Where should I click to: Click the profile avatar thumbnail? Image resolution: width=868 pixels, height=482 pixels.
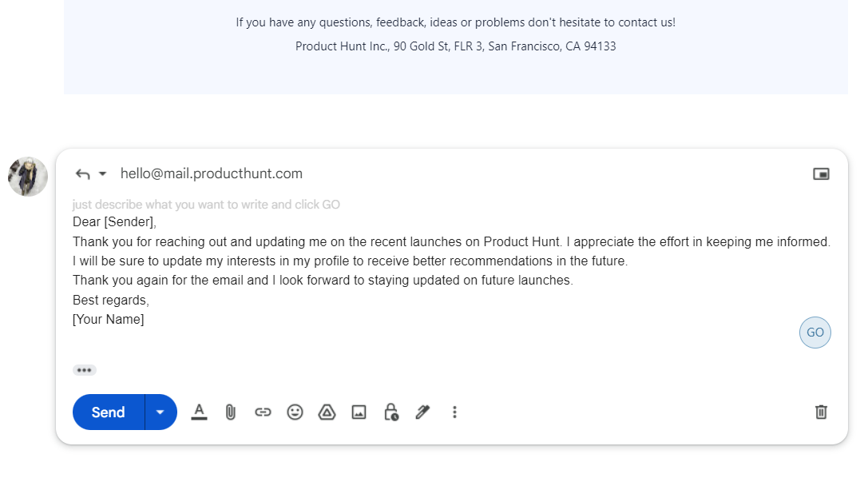coord(28,177)
